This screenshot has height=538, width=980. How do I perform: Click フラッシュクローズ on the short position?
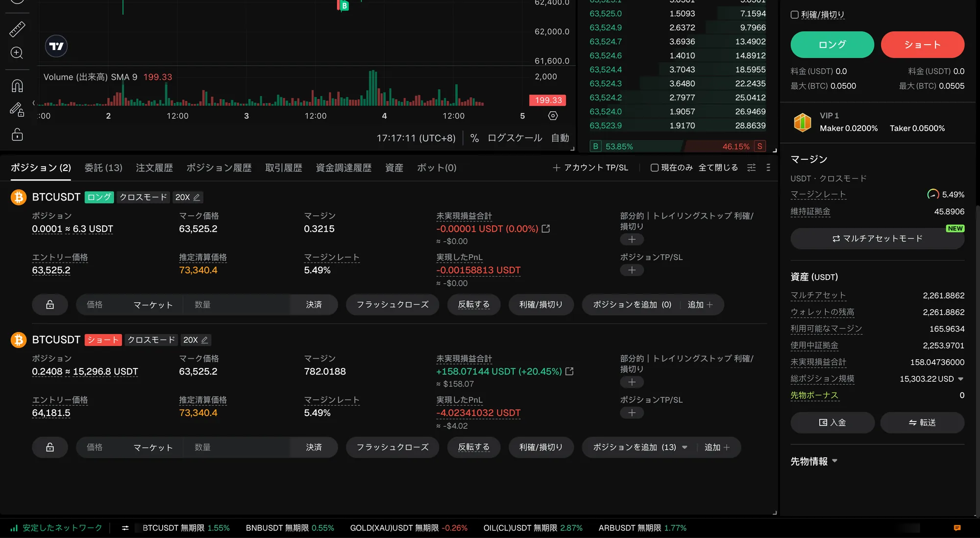coord(392,447)
